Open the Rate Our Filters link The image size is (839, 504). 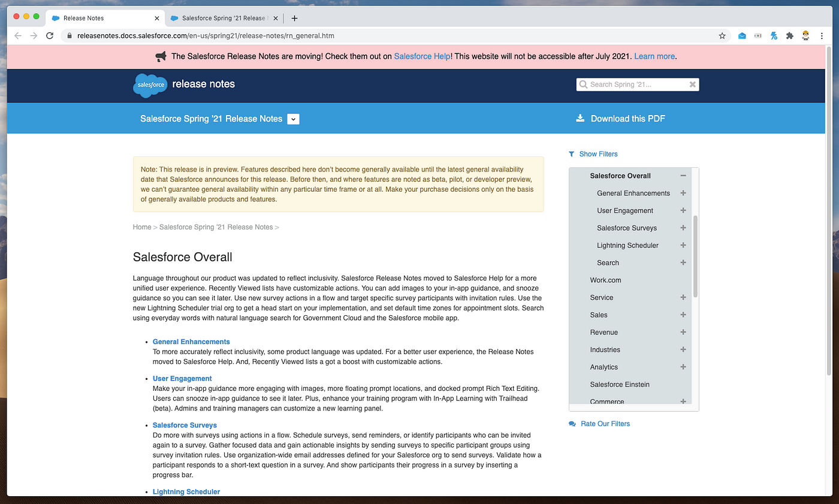pos(605,424)
